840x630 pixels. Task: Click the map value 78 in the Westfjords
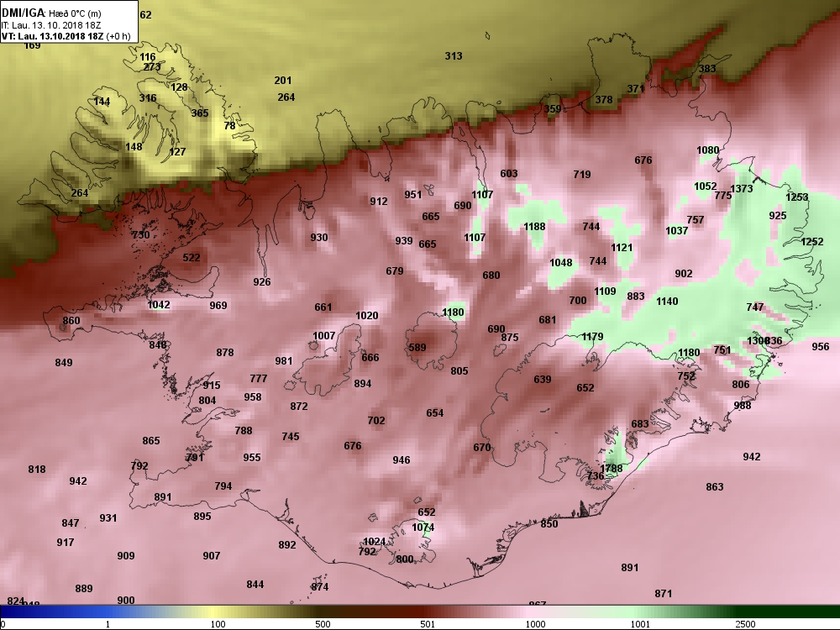click(x=229, y=126)
